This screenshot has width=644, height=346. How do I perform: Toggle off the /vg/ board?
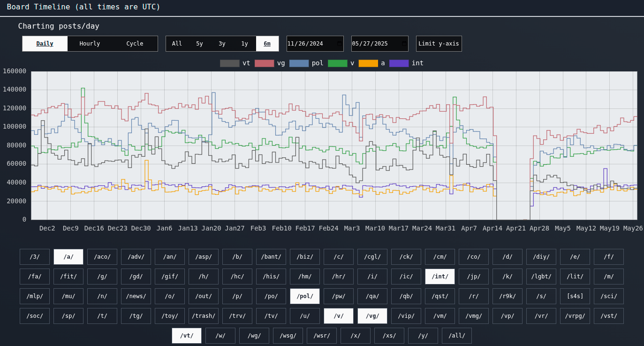point(372,316)
